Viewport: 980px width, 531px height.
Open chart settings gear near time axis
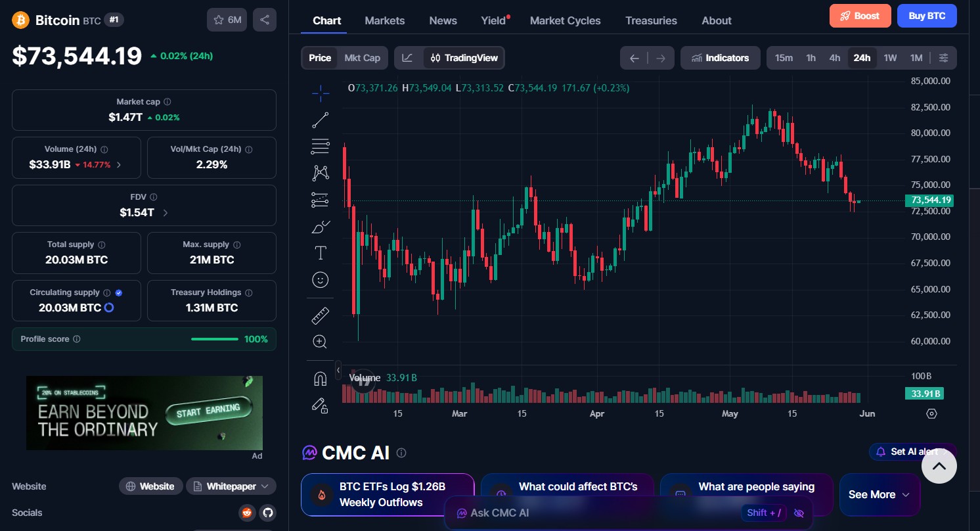coord(931,413)
